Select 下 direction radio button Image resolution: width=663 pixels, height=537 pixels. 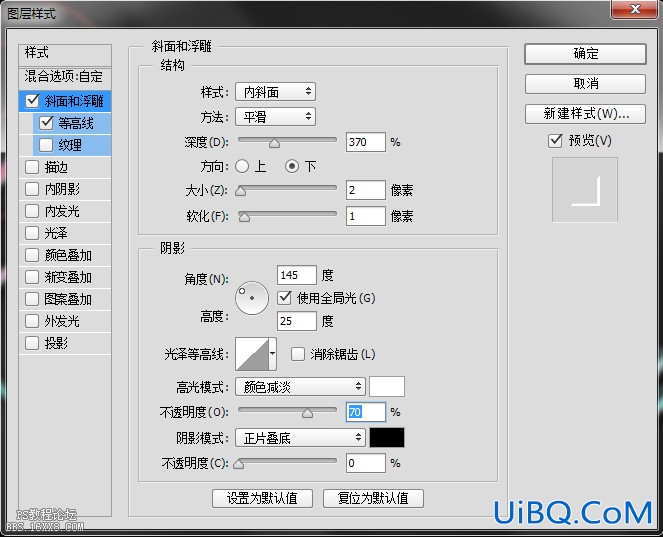(292, 166)
